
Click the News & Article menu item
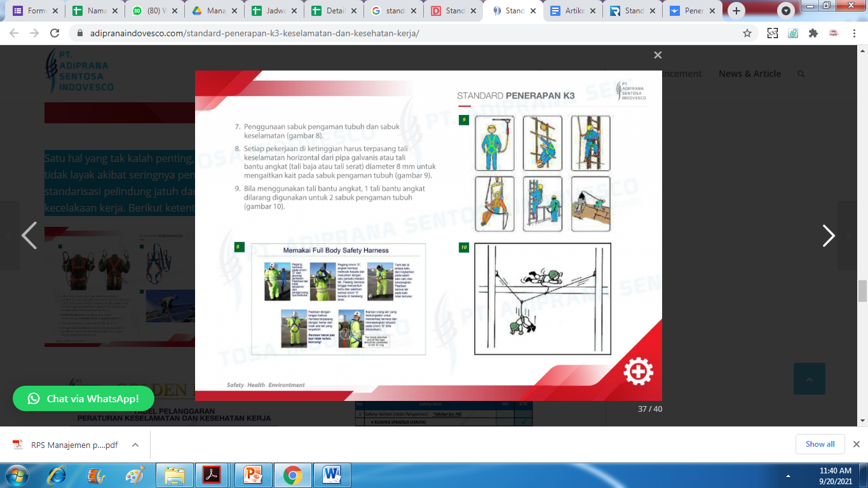pos(750,74)
